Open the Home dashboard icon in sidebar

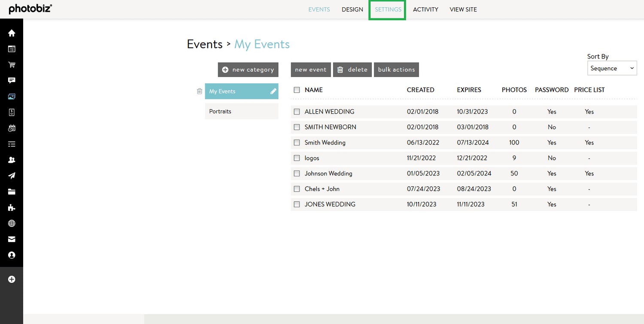pyautogui.click(x=12, y=33)
